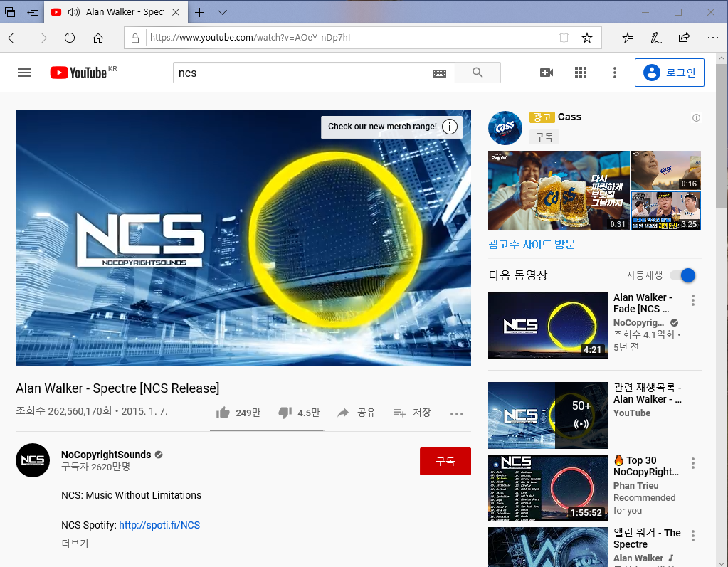Click the search magnifier button
Screen dimensions: 728x567
478,73
